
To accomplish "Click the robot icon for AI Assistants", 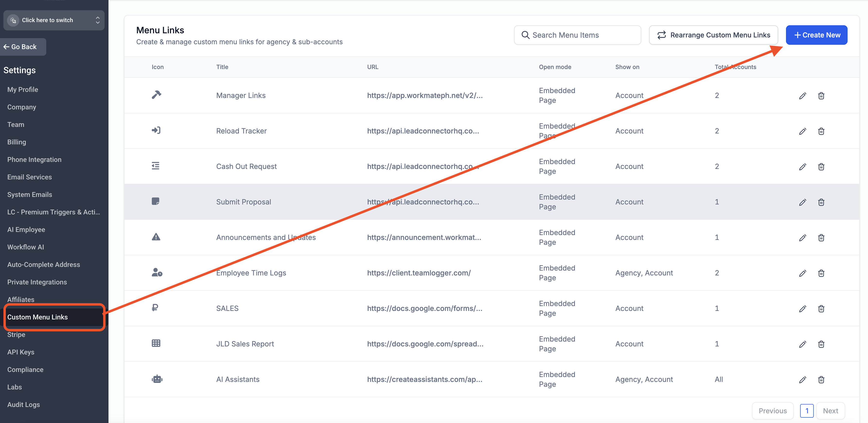I will [157, 379].
